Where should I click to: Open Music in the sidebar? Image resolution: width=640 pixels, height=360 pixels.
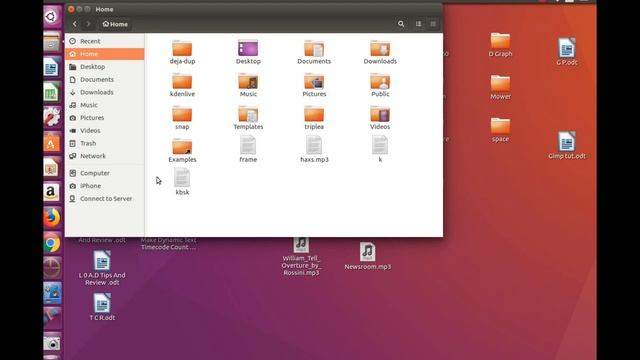point(104,105)
